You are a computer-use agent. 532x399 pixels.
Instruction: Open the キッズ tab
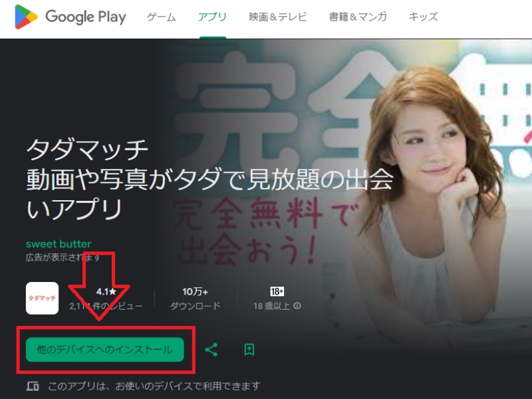(x=423, y=17)
